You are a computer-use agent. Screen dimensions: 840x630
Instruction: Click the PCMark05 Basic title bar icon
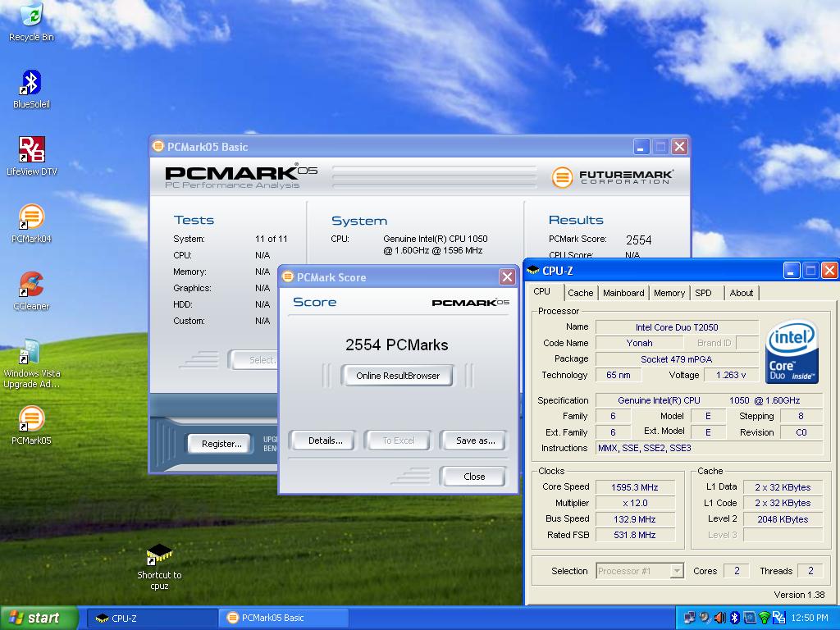158,146
